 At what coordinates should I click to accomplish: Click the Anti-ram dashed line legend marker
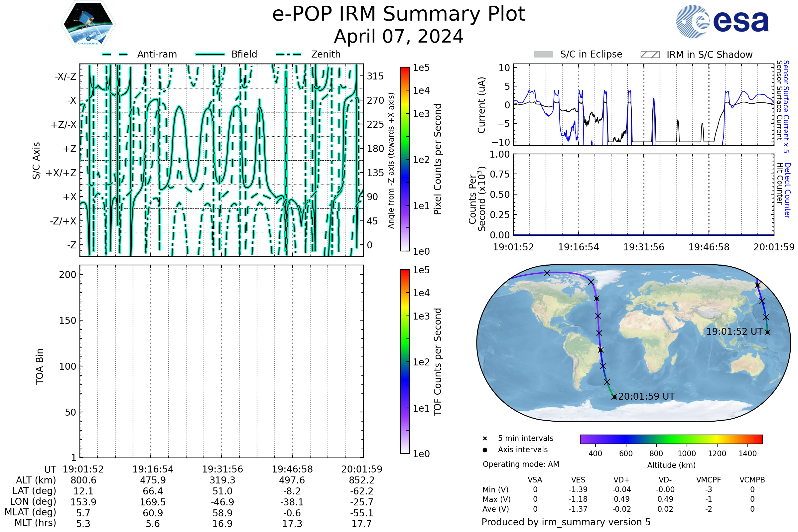click(115, 54)
